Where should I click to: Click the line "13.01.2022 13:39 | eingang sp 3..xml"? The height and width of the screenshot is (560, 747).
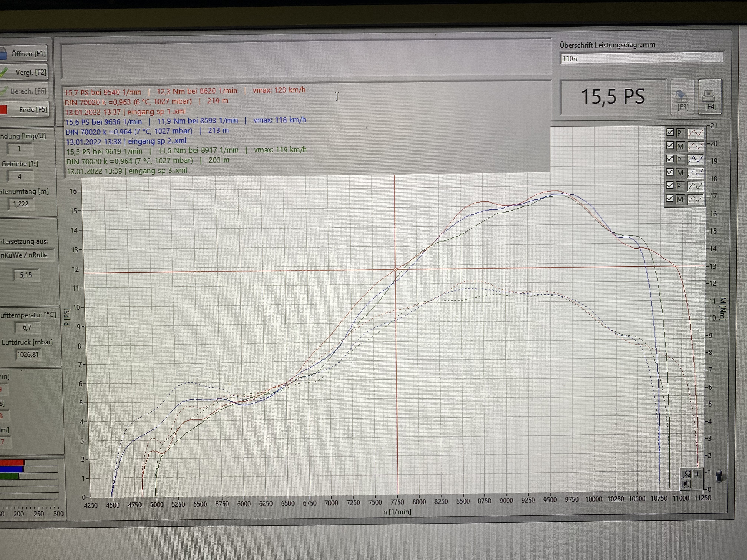(127, 171)
